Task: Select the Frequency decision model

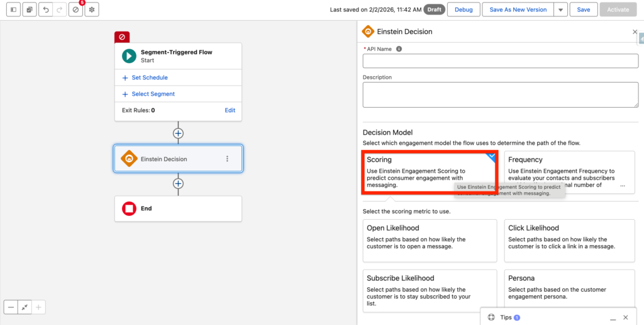Action: (x=569, y=172)
